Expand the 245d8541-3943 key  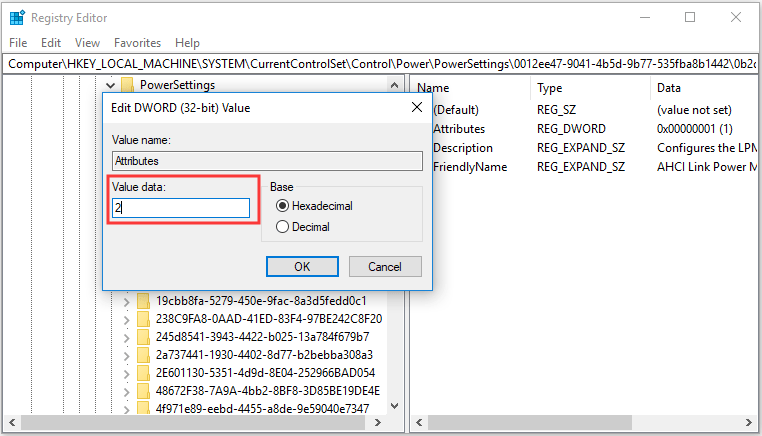[x=126, y=338]
